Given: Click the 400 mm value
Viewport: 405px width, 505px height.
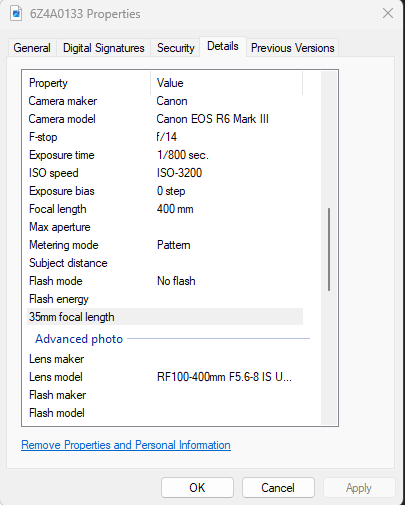Looking at the screenshot, I should 175,209.
